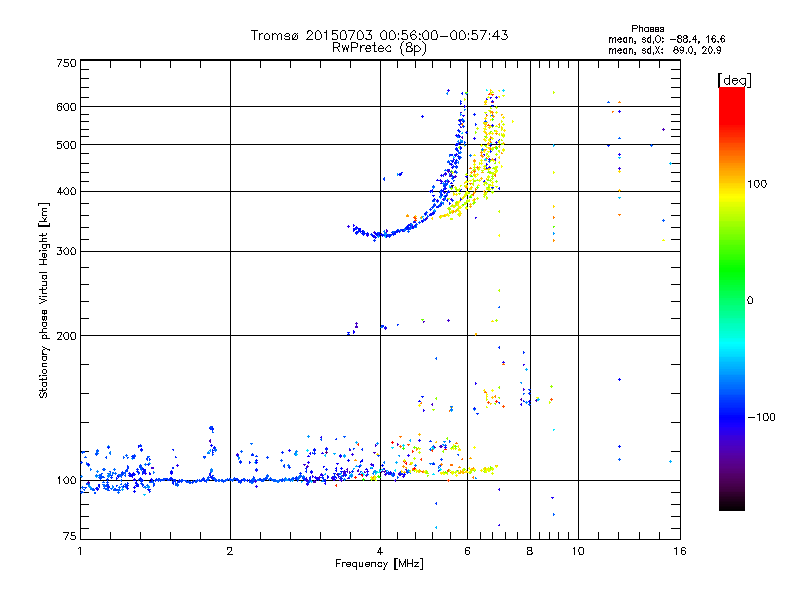Image resolution: width=800 pixels, height=600 pixels.
Task: Click the y-axis '600' label
Action: [66, 107]
